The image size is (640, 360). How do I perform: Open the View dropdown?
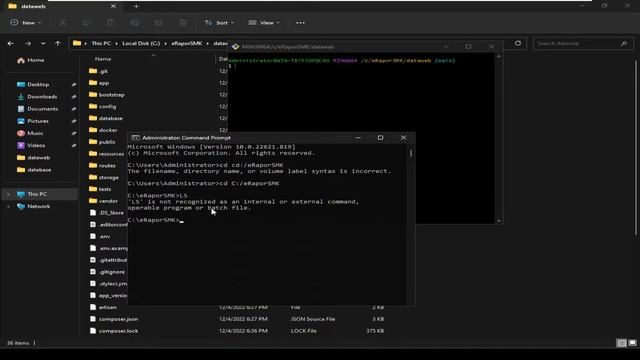(264, 23)
